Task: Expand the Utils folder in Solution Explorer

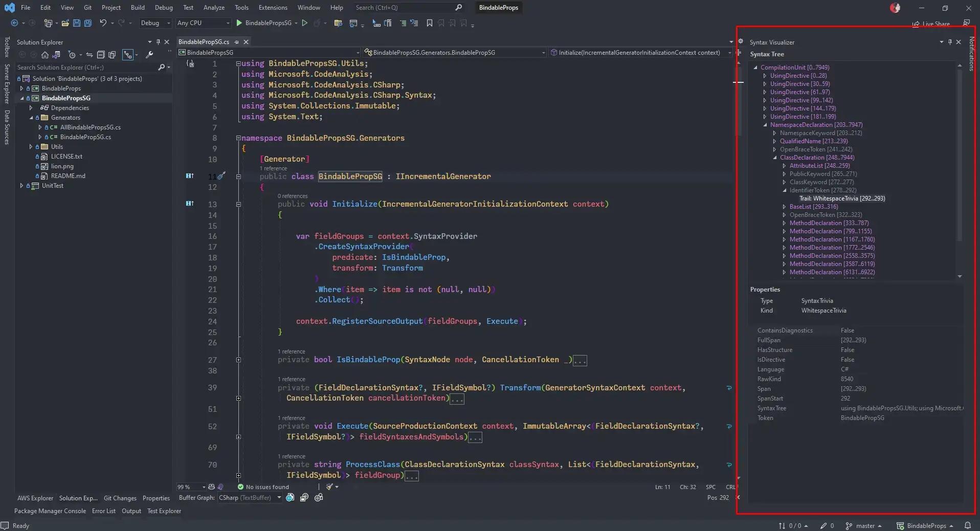Action: (x=31, y=147)
